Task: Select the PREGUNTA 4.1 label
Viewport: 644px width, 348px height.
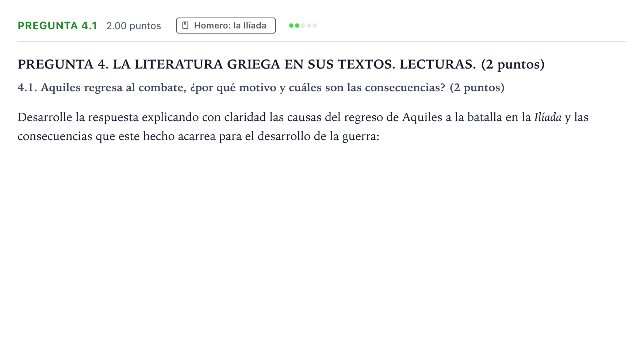Action: [57, 26]
